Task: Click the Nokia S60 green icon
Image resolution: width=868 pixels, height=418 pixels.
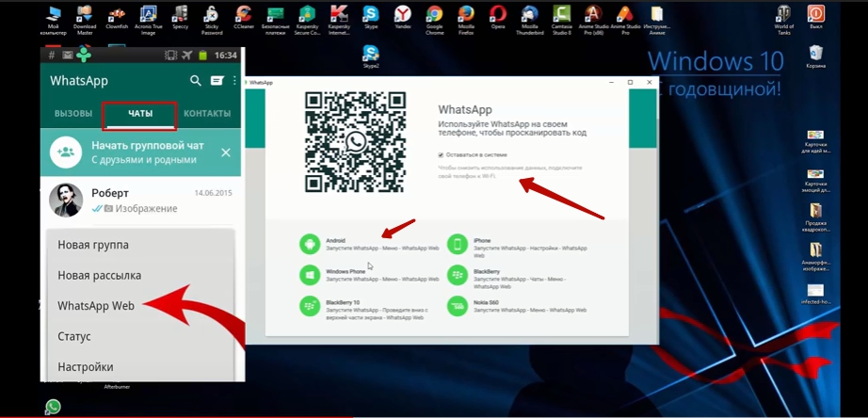Action: (x=458, y=306)
